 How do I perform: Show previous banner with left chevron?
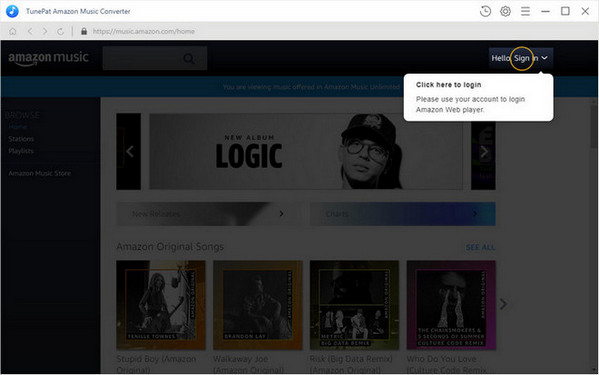pos(130,152)
